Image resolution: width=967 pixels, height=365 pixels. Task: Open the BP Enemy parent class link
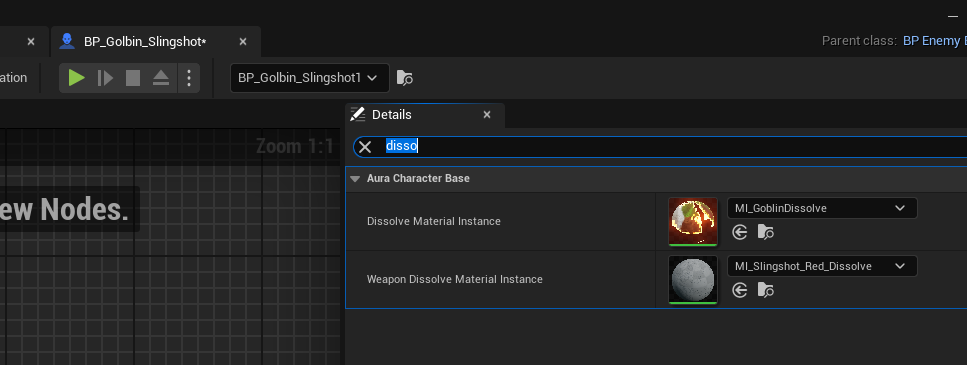pyautogui.click(x=934, y=41)
